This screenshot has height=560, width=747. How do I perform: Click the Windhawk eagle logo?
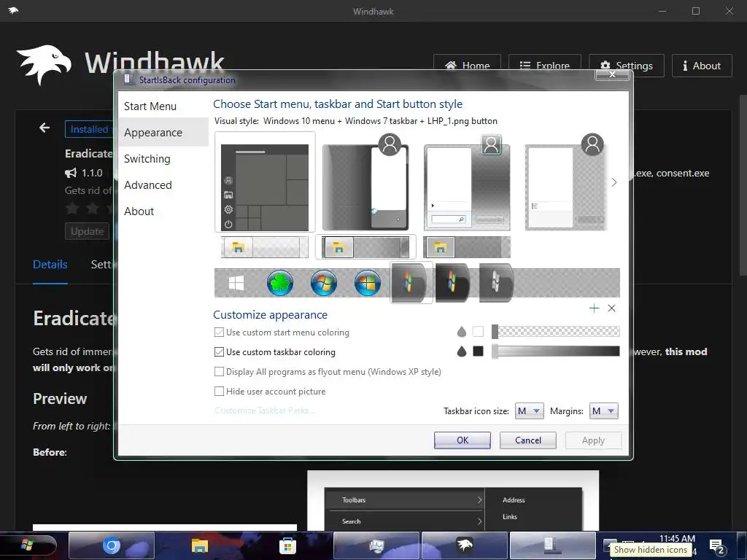click(x=44, y=65)
